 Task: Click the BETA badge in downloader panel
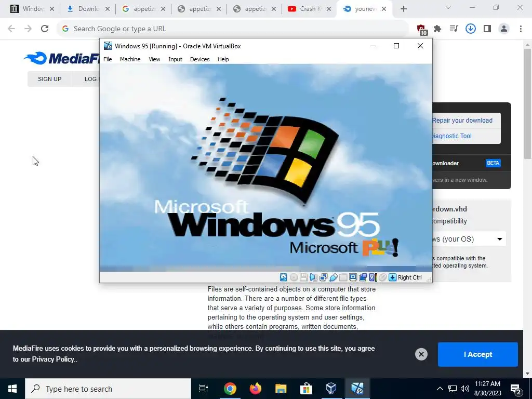tap(493, 163)
